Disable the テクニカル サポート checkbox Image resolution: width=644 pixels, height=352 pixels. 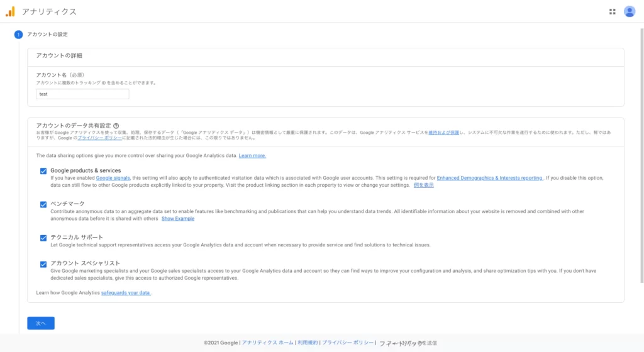point(43,238)
